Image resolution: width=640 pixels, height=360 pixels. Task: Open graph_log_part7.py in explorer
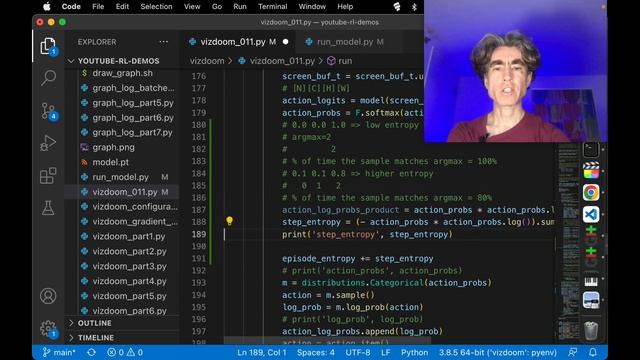click(x=122, y=132)
